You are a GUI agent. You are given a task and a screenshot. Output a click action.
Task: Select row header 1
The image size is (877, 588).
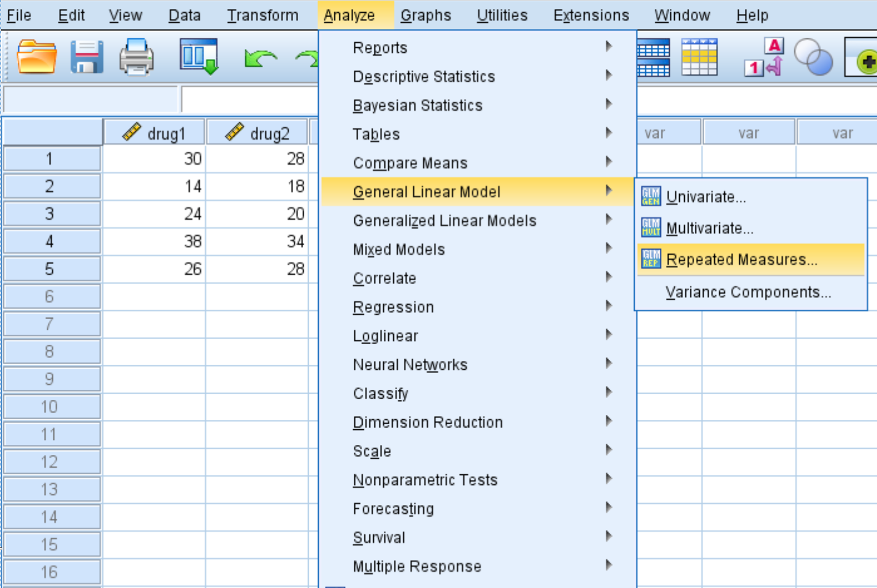[x=52, y=159]
